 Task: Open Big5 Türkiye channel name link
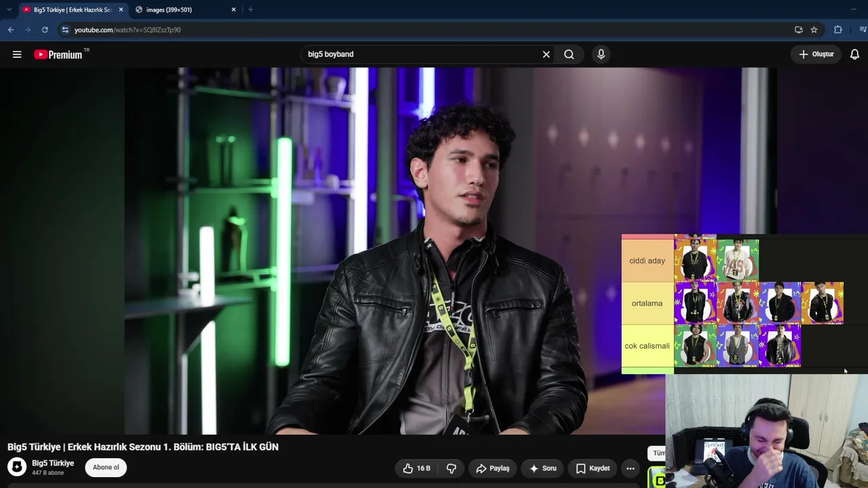[53, 463]
